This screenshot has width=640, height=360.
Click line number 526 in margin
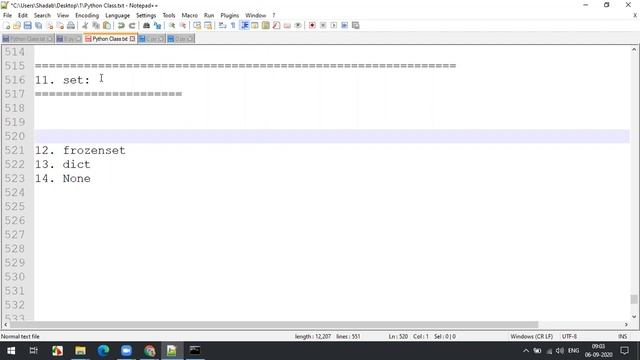(15, 221)
